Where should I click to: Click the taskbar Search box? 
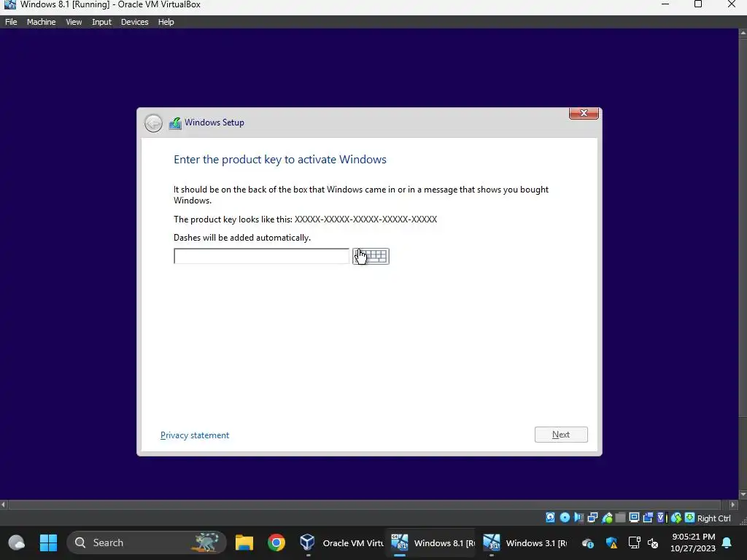coord(147,542)
